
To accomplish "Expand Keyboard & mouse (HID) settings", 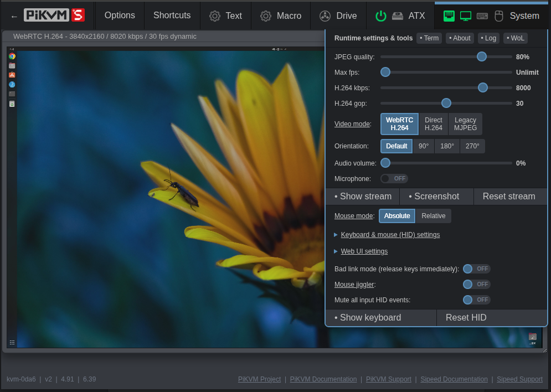I will pos(390,235).
